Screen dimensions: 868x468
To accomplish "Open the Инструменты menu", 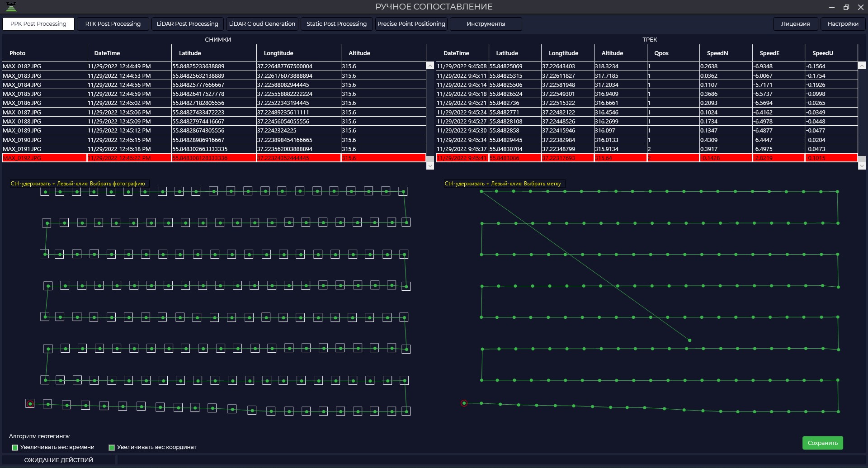I will pos(486,24).
